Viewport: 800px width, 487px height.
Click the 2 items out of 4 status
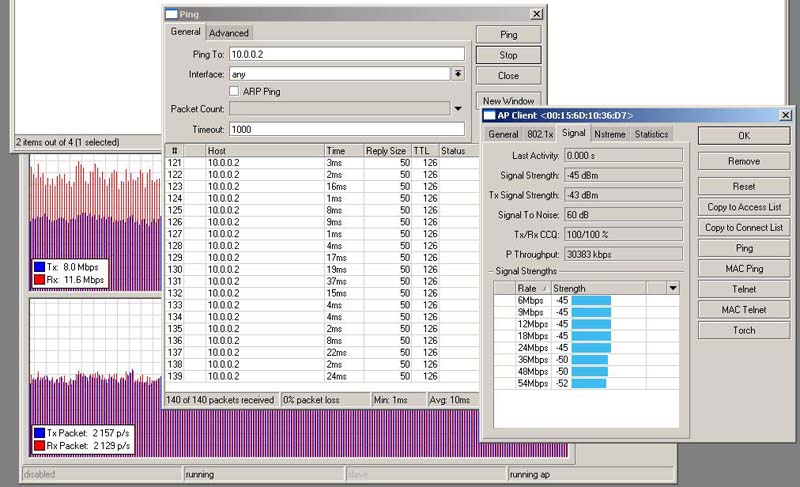67,142
